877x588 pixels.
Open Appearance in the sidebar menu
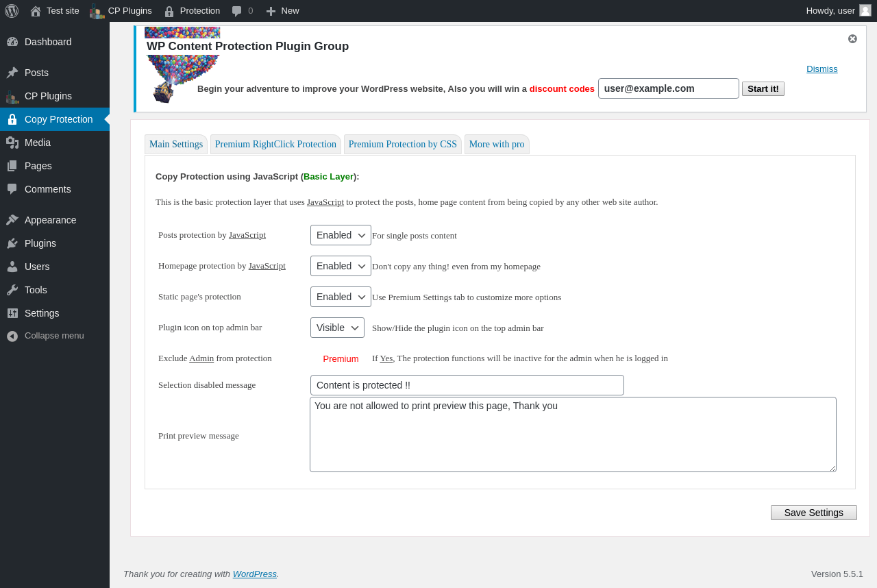(x=55, y=220)
